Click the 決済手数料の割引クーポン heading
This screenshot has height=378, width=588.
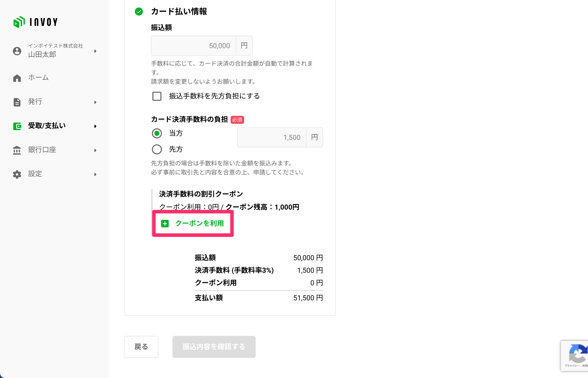(x=201, y=194)
